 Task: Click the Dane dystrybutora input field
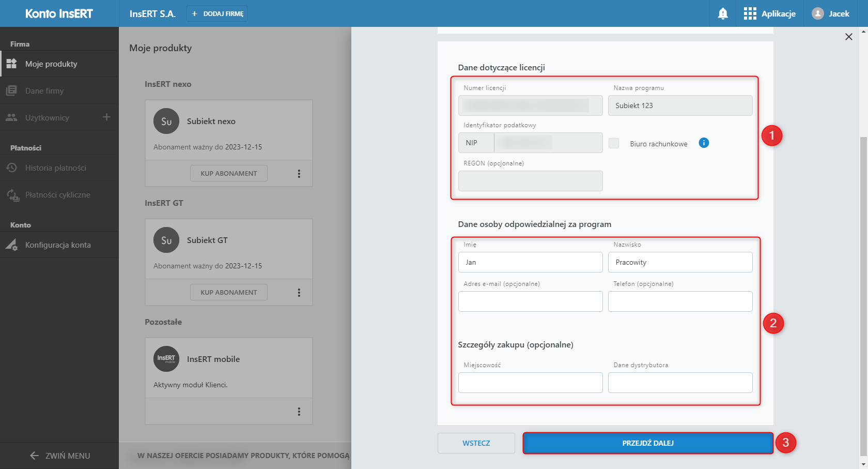tap(680, 383)
